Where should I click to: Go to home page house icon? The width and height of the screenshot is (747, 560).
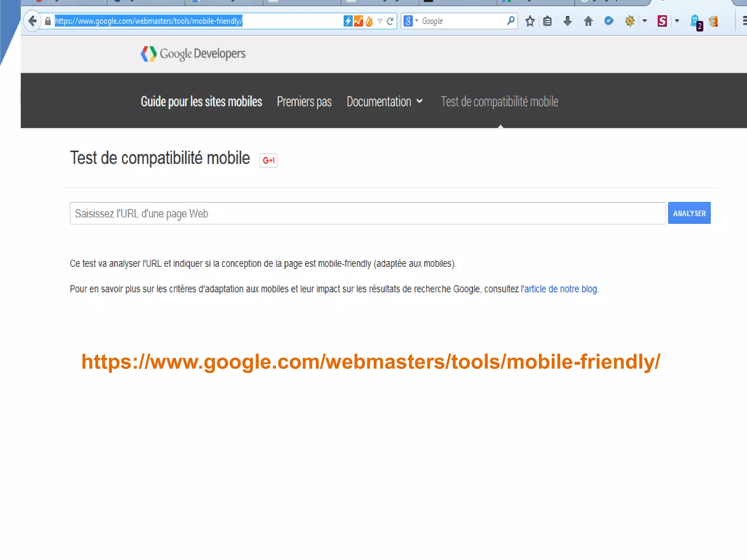point(588,21)
